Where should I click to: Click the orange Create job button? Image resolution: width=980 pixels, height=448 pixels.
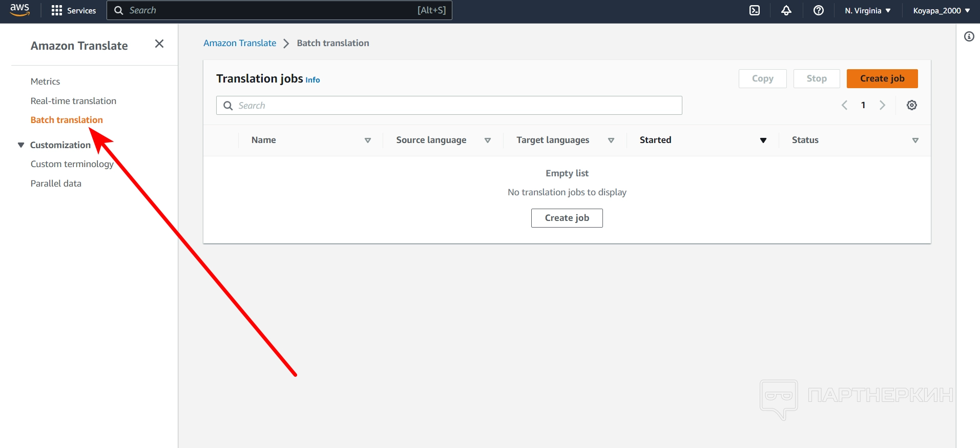[882, 78]
